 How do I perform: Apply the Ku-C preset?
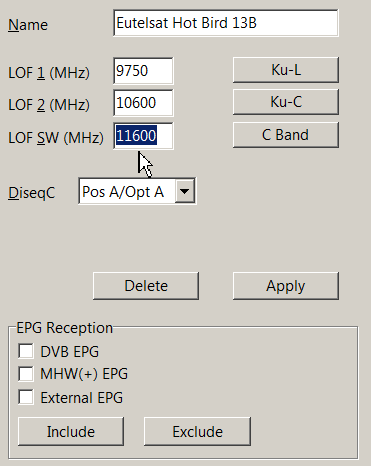click(286, 102)
